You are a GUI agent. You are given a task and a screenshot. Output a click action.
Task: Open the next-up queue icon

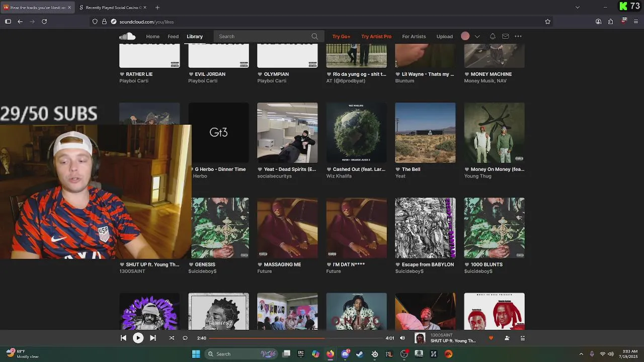click(x=523, y=338)
